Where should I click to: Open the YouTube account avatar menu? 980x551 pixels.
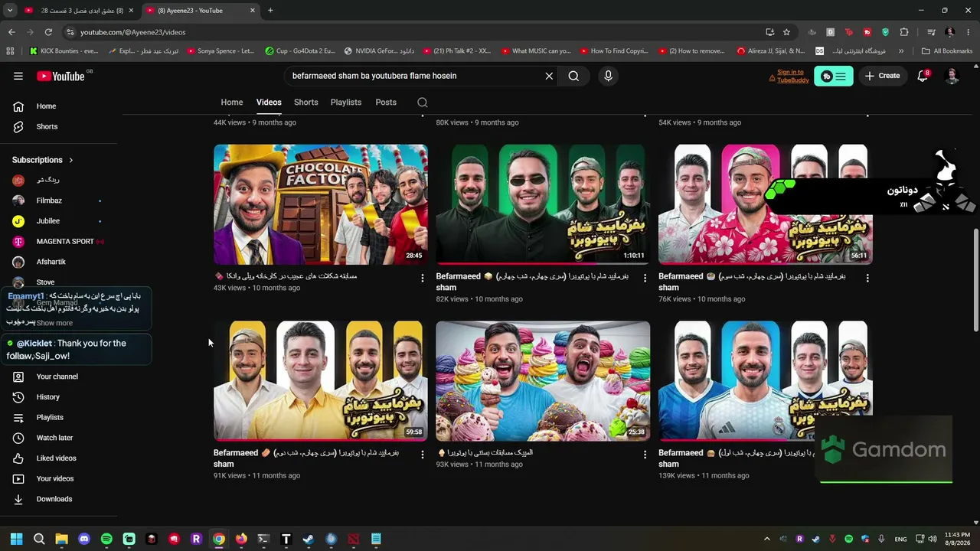pyautogui.click(x=952, y=76)
